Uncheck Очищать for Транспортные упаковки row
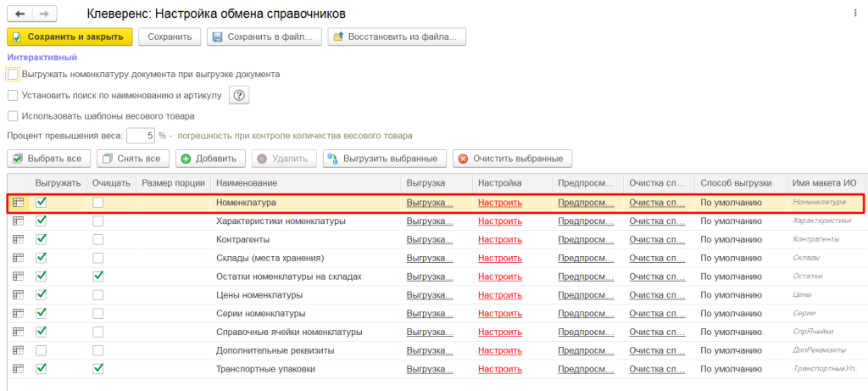This screenshot has width=868, height=391. 98,368
